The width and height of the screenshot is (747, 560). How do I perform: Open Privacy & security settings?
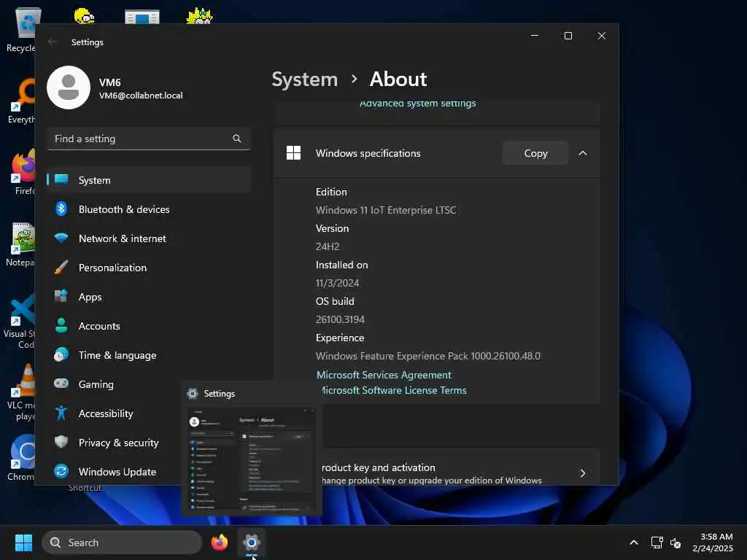(x=115, y=443)
